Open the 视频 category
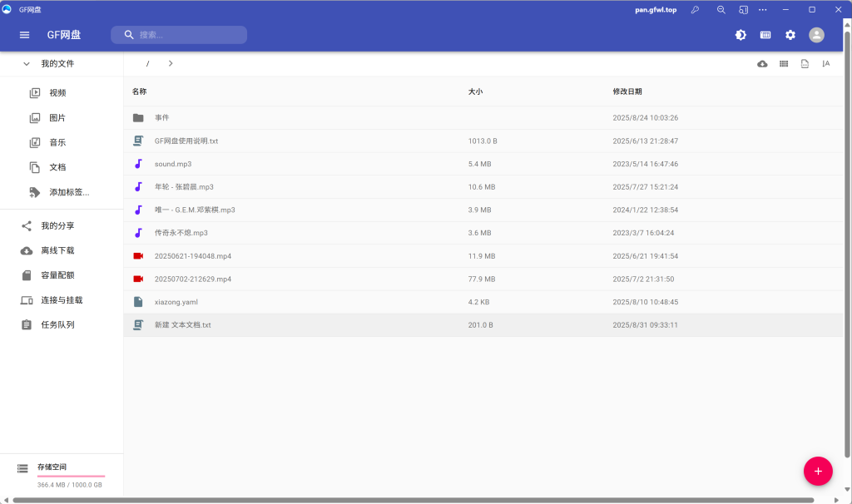 click(57, 93)
